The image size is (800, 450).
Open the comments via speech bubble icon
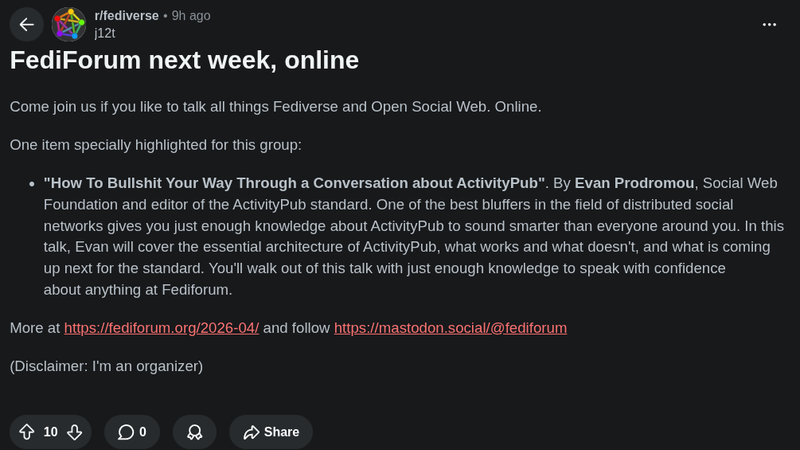(126, 432)
